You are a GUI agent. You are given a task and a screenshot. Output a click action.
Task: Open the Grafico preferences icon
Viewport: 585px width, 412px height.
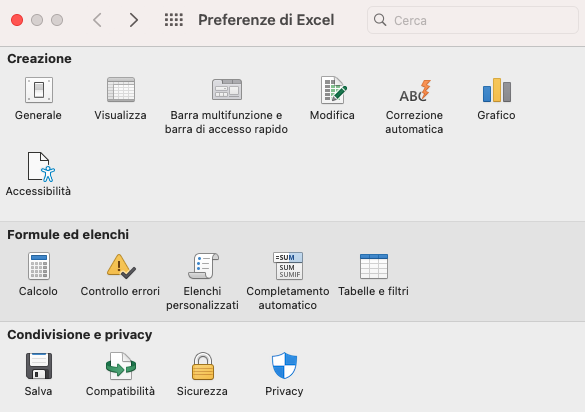497,90
